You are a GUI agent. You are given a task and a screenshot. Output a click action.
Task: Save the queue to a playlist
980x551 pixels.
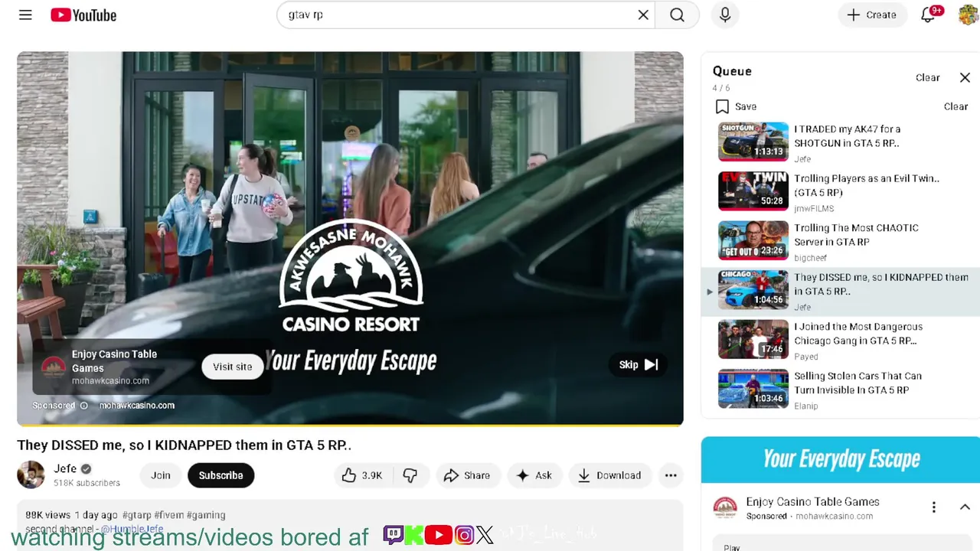click(x=736, y=106)
